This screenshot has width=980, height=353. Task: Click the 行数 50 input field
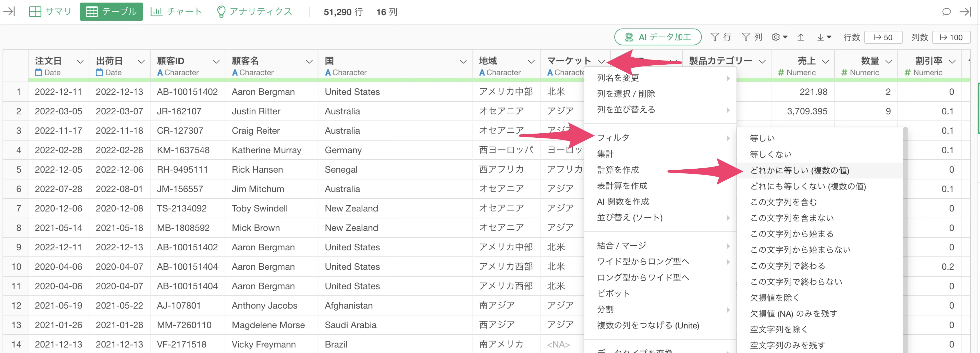(x=883, y=37)
